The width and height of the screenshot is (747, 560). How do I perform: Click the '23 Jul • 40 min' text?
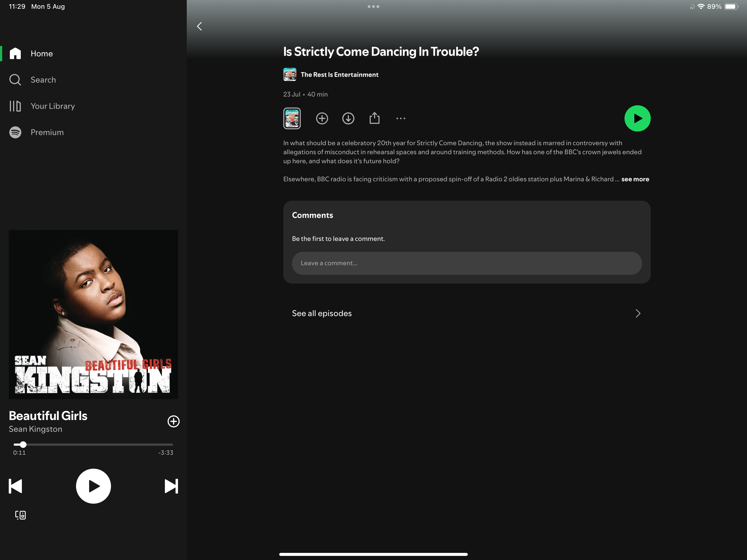[x=305, y=94]
